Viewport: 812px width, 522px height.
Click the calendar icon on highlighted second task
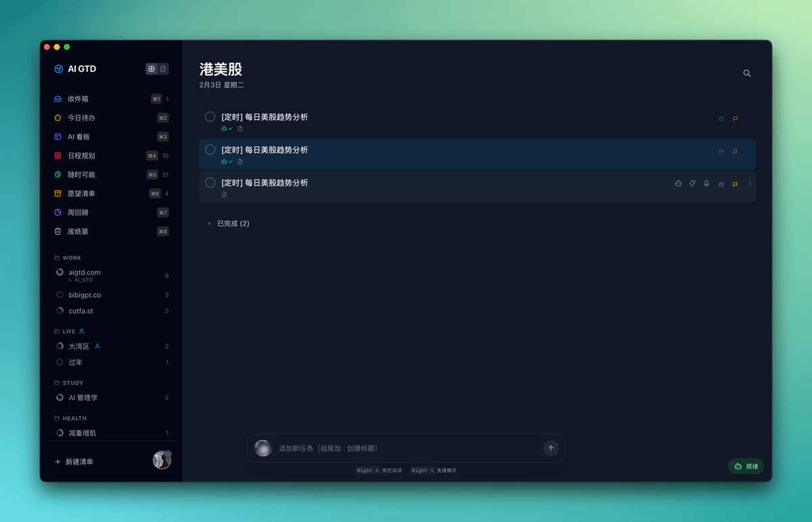[721, 152]
